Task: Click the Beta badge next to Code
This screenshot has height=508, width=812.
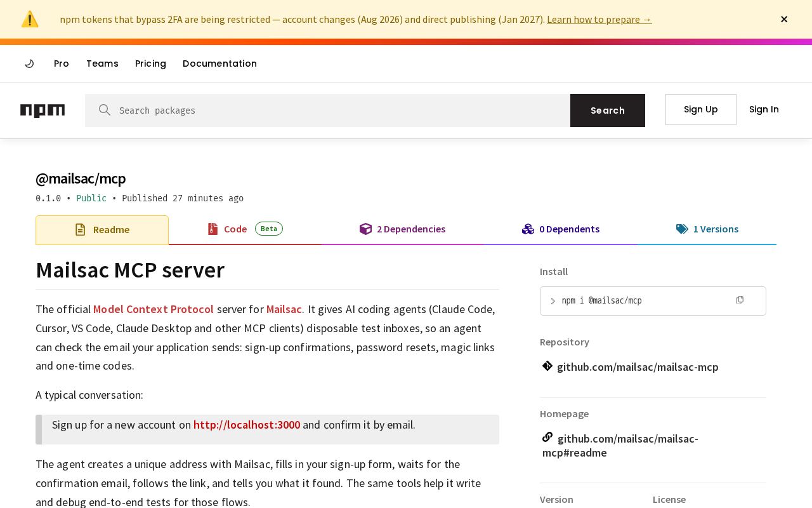Action: tap(269, 229)
